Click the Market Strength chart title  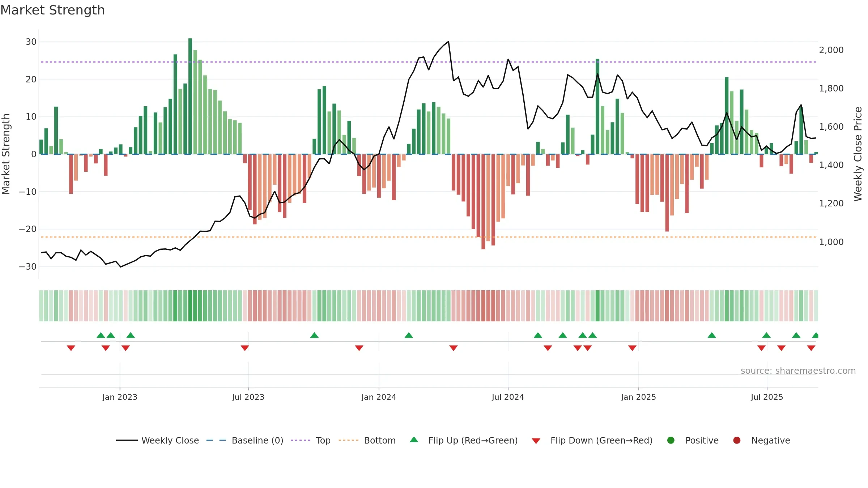[x=52, y=10]
